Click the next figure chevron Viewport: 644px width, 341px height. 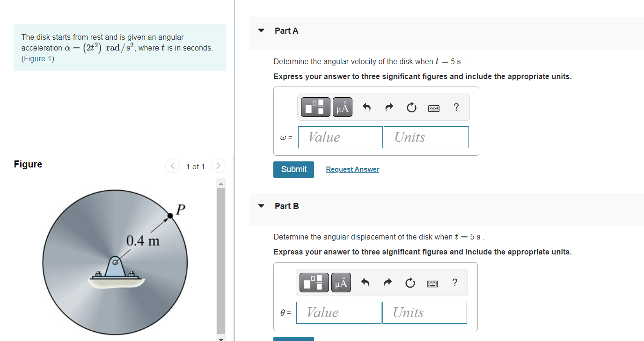pos(218,166)
